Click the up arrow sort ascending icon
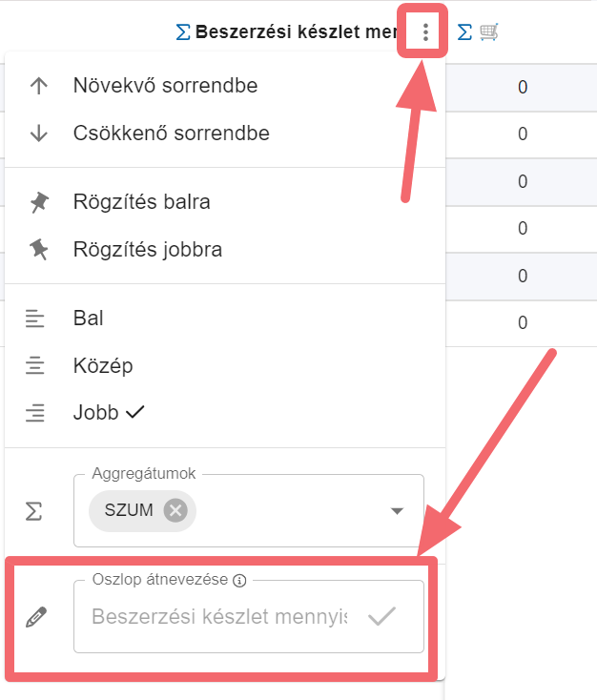The image size is (597, 700). 38,86
